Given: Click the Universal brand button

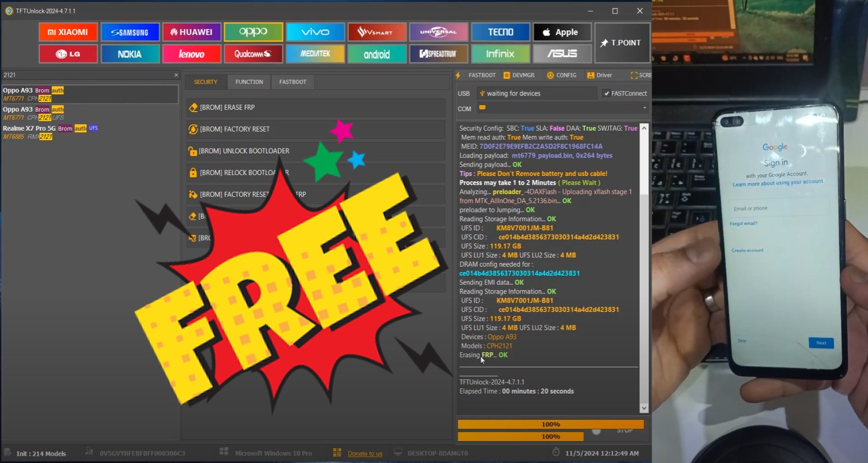Looking at the screenshot, I should point(438,32).
